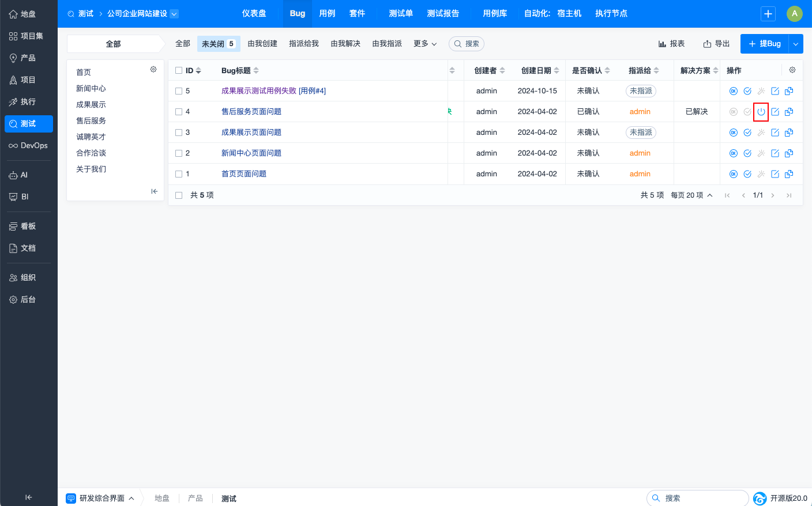Viewport: 812px width, 506px height.
Task: Edit bug 3 成果展示页面问题
Action: click(775, 133)
